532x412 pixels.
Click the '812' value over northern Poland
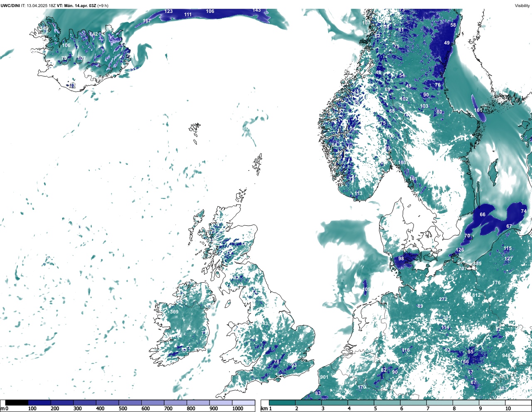(476, 295)
